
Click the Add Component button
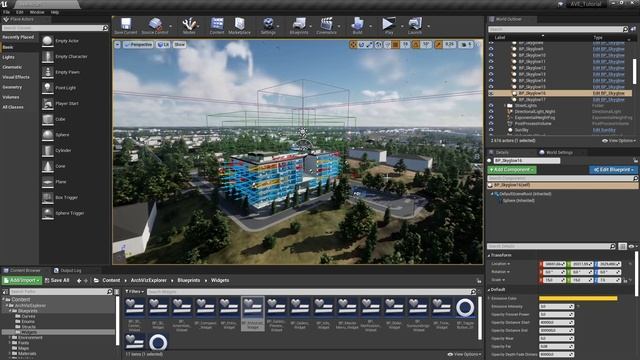512,169
